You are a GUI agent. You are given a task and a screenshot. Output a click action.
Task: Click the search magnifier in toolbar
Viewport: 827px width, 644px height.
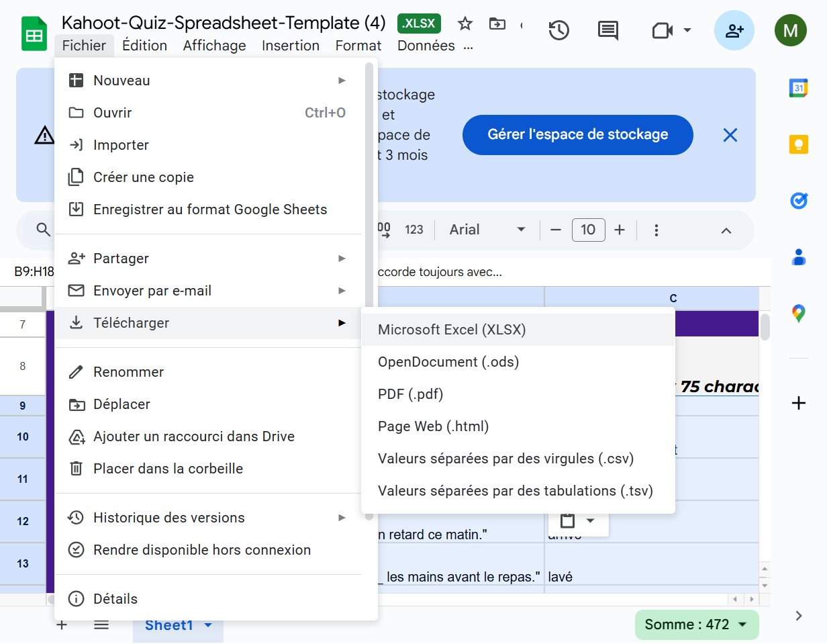coord(44,230)
